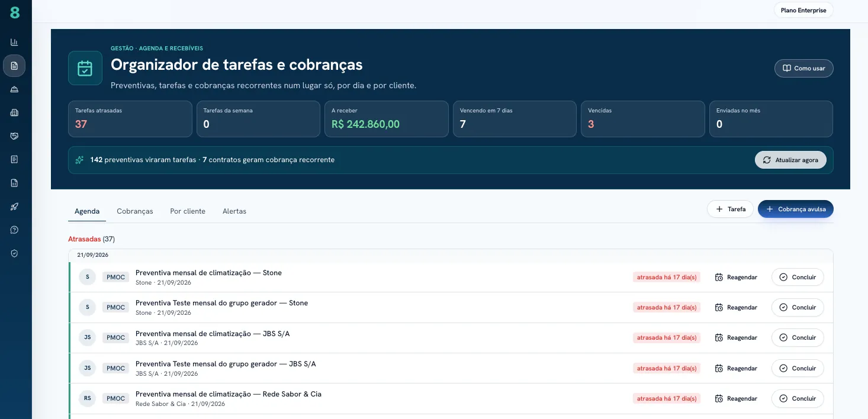The height and width of the screenshot is (419, 868).
Task: Click PMOC tag on Rede Sabor & Cia row
Action: [x=115, y=398]
